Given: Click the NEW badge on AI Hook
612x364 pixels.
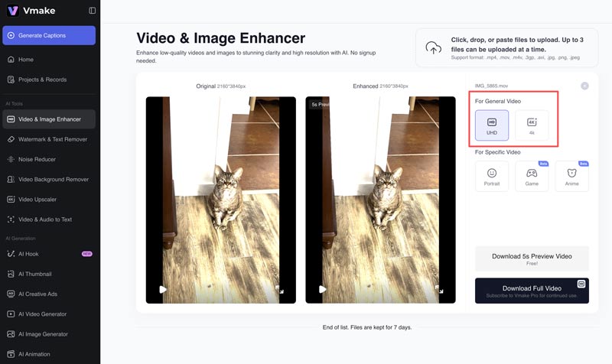Looking at the screenshot, I should 86,254.
